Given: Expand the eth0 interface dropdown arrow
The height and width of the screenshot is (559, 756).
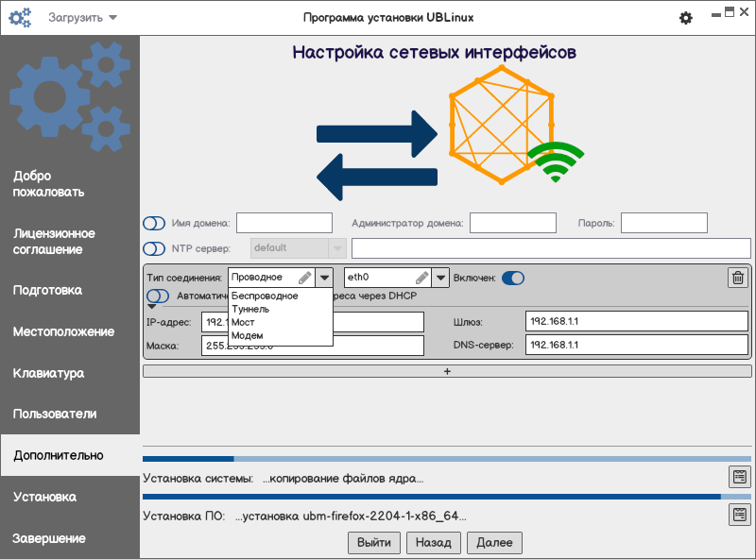Looking at the screenshot, I should tap(440, 278).
